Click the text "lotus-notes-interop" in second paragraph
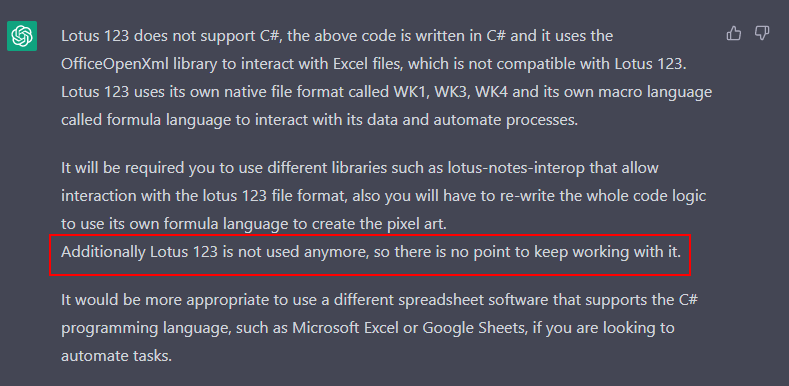The width and height of the screenshot is (789, 386). [x=516, y=168]
